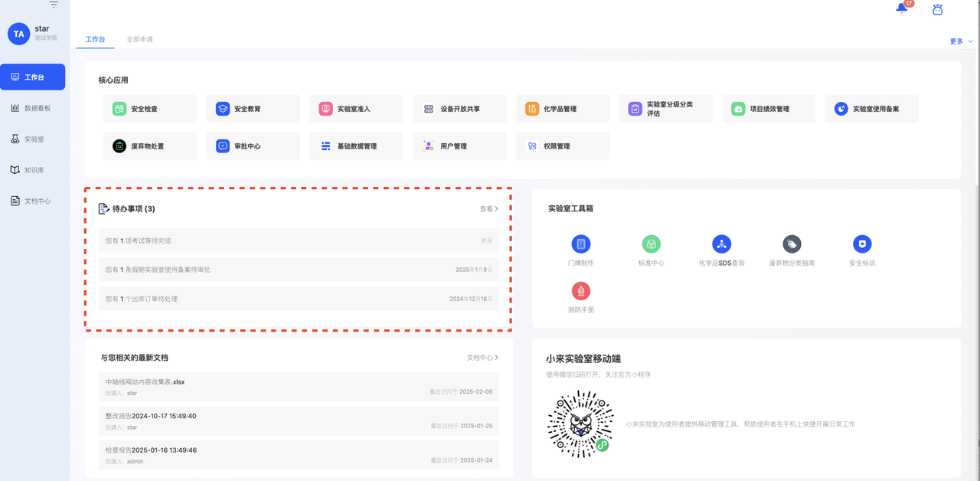
Task: Open 文档中心 in the sidebar
Action: [x=33, y=201]
